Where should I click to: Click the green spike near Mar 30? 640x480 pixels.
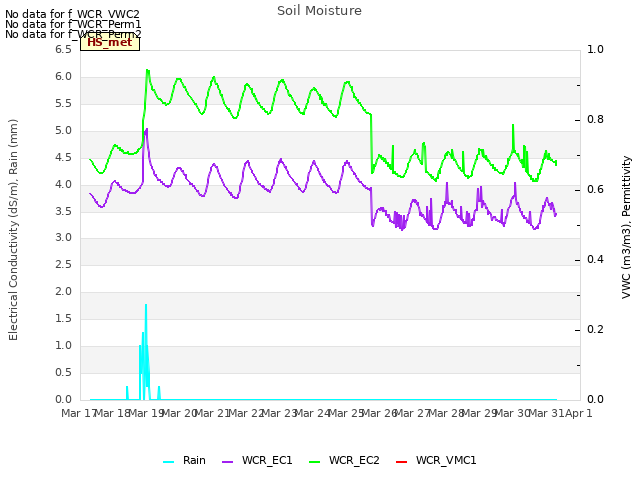point(513,125)
